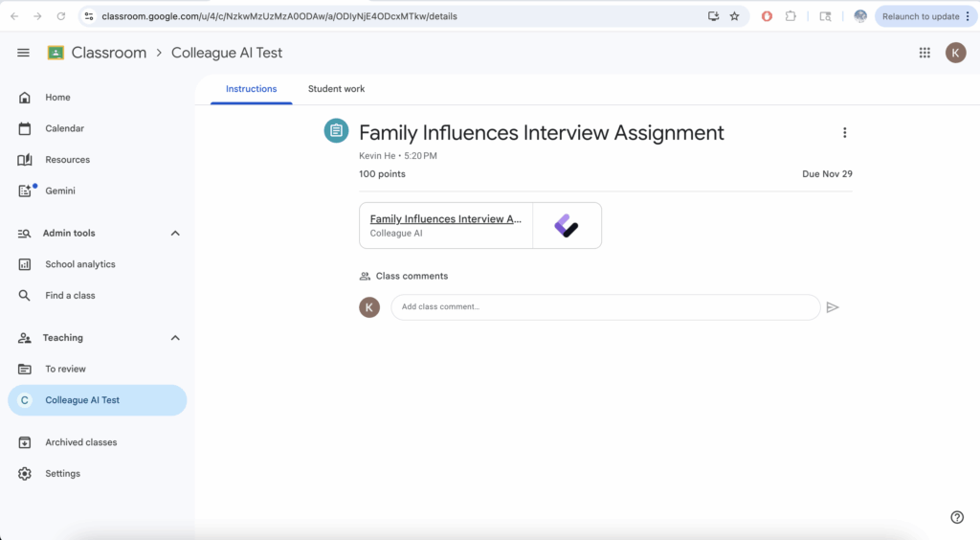Image resolution: width=980 pixels, height=540 pixels.
Task: Bookmark this page with star icon
Action: (x=735, y=16)
